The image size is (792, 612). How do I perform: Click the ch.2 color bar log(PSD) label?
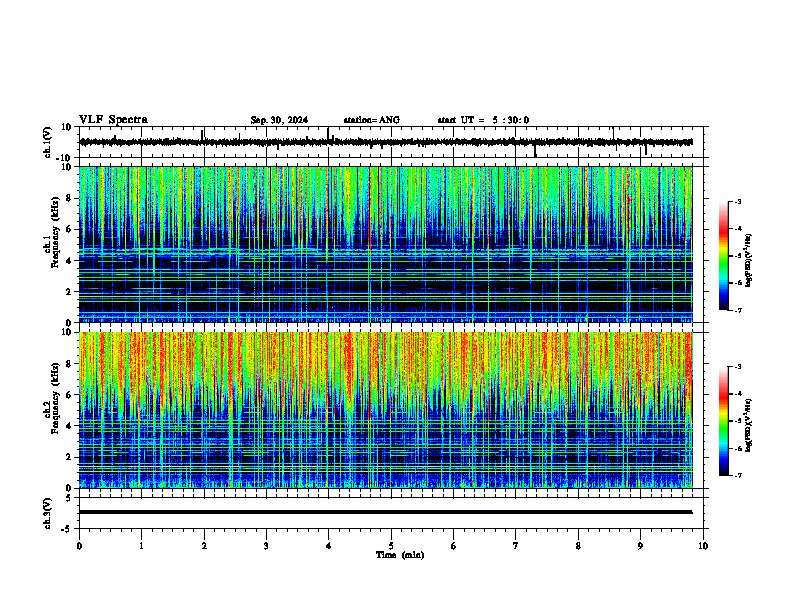pos(748,425)
